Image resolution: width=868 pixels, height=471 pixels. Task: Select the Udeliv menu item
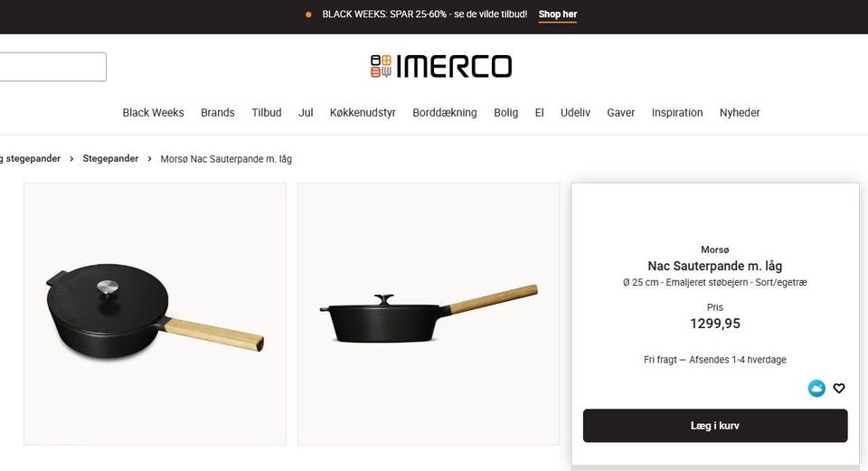pyautogui.click(x=575, y=112)
